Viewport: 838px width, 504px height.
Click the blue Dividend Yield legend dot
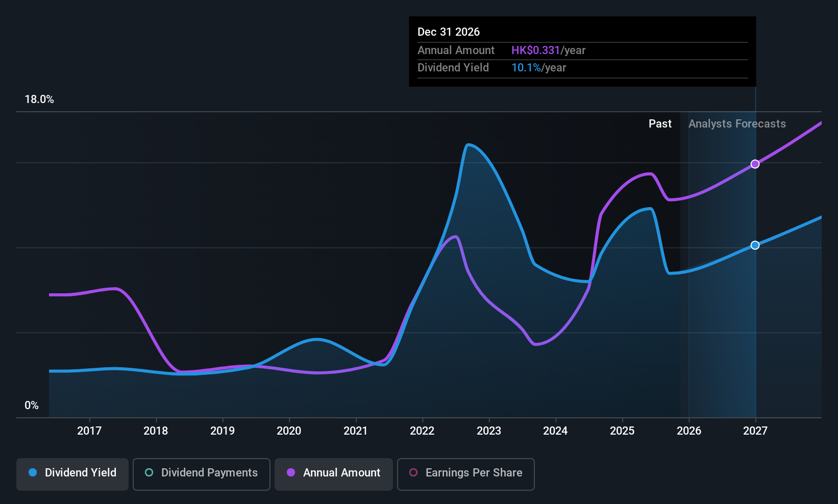[32, 473]
